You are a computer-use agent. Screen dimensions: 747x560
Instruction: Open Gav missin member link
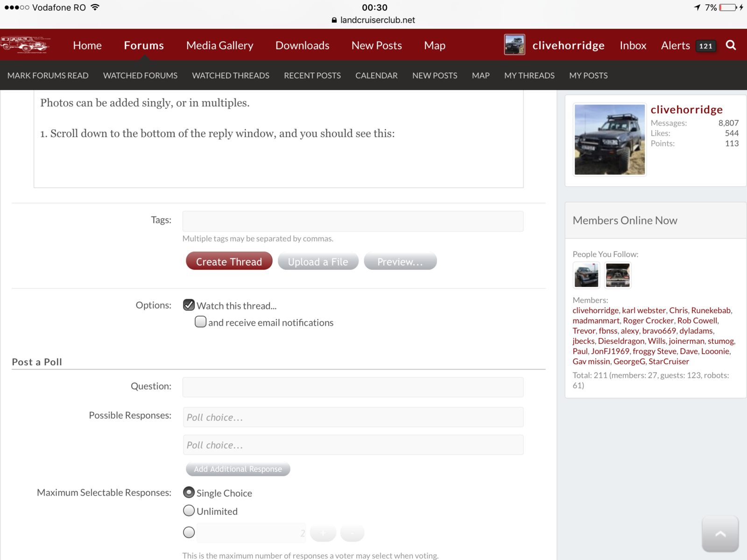(591, 362)
